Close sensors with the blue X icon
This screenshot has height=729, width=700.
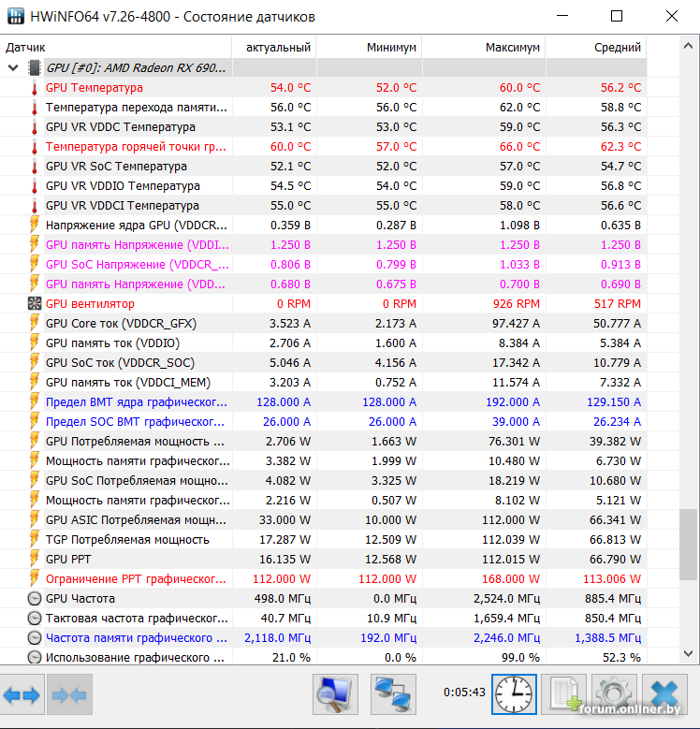pyautogui.click(x=665, y=694)
